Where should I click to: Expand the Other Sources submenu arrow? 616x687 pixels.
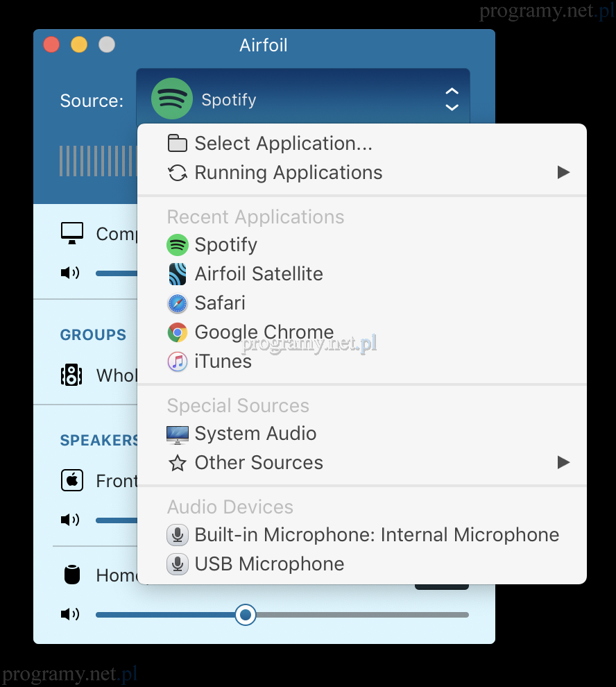tap(563, 463)
